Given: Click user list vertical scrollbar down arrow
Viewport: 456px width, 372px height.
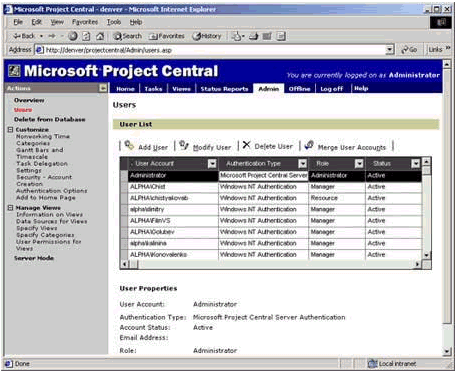Looking at the screenshot, I should (427, 255).
